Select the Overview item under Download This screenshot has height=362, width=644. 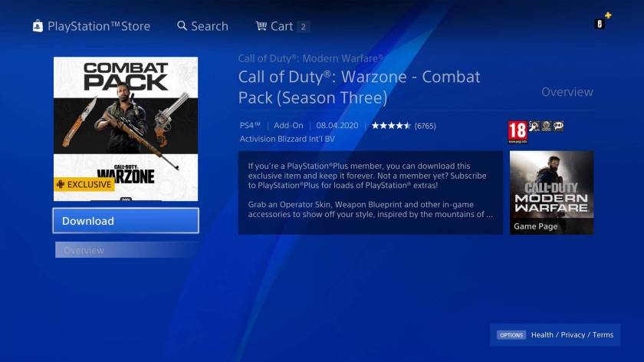[127, 250]
